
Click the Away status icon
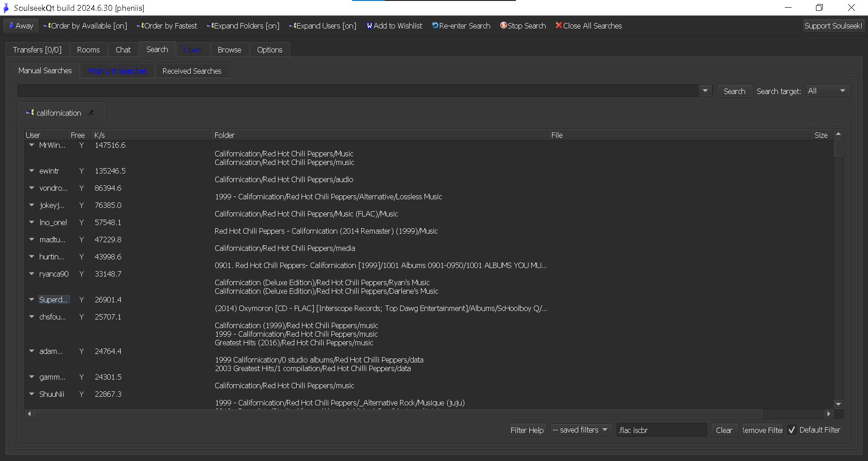tap(11, 26)
